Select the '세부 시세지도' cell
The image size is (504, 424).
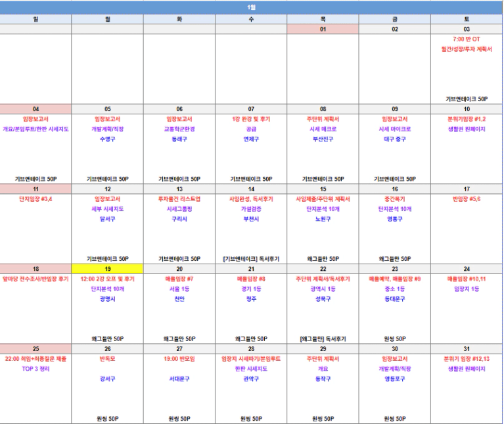click(107, 209)
